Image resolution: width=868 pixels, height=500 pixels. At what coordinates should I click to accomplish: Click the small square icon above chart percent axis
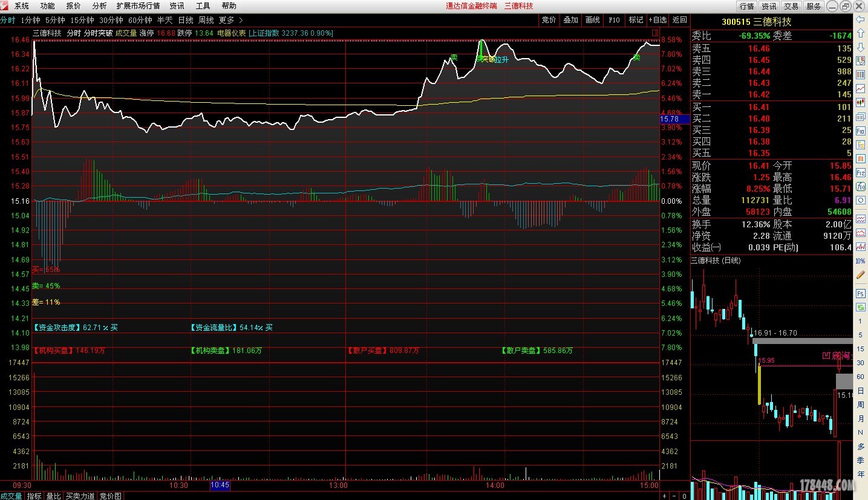point(655,33)
